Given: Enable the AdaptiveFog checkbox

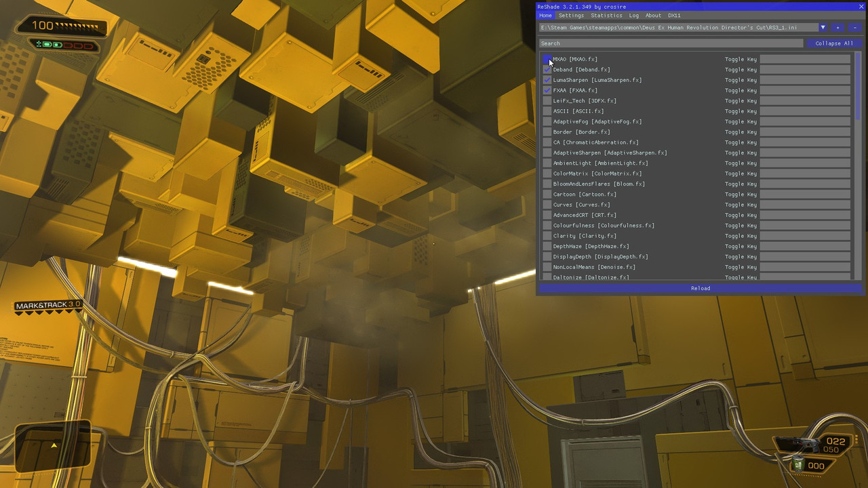Looking at the screenshot, I should point(547,121).
